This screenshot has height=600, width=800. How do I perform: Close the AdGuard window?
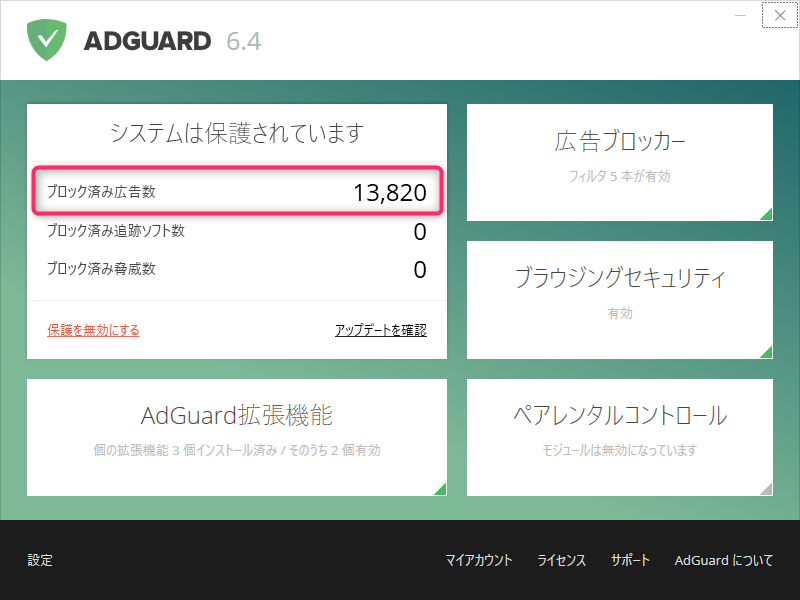pyautogui.click(x=779, y=15)
